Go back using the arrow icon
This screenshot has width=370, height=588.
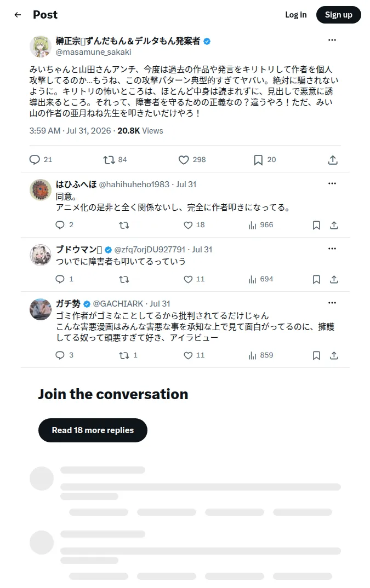pos(18,15)
